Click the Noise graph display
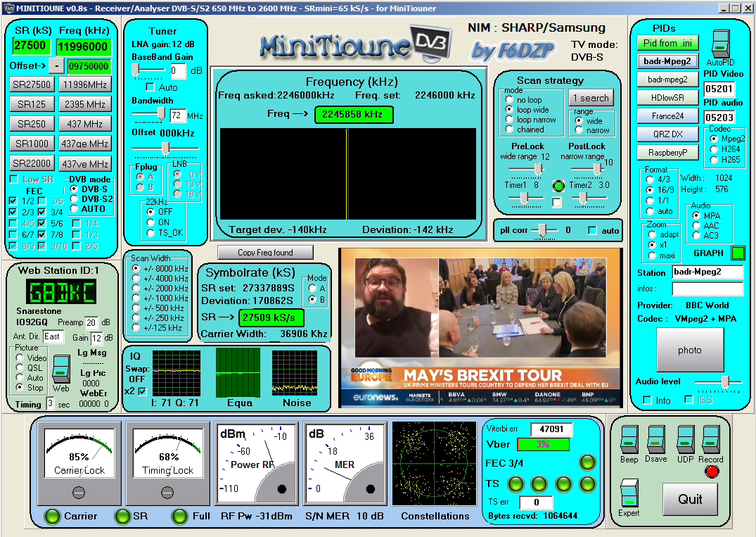This screenshot has height=537, width=756. pyautogui.click(x=295, y=374)
